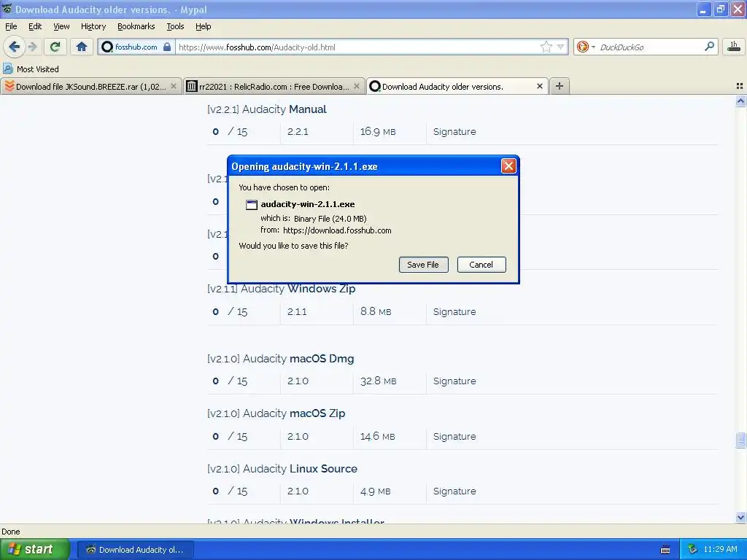Open the v2.1.0 Audacity macOS Zip link

click(276, 413)
